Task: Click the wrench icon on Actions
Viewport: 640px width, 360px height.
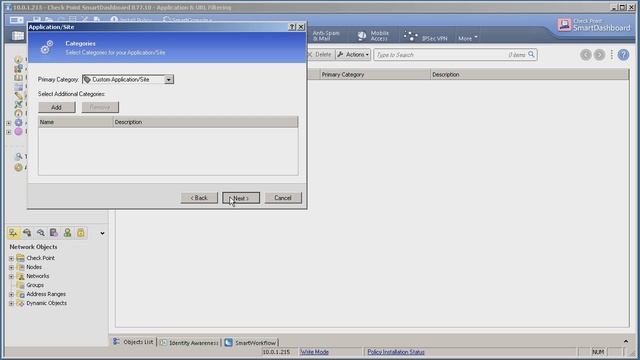Action: coord(340,54)
